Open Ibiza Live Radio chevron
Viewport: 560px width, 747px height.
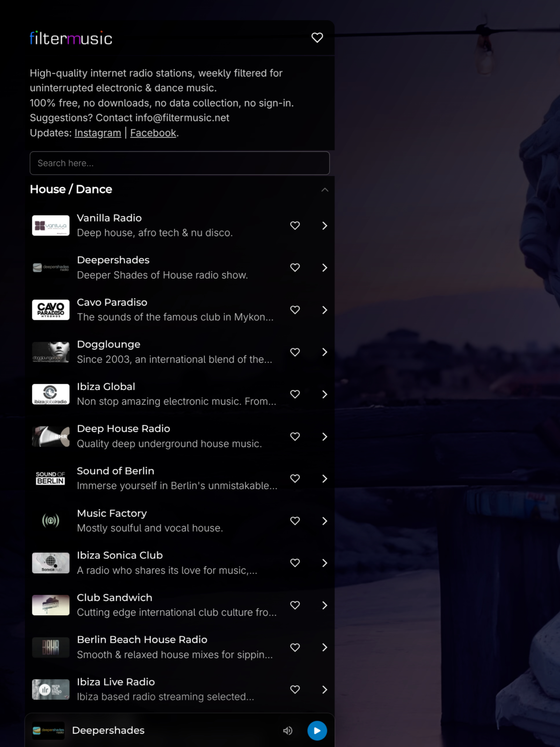click(x=325, y=689)
